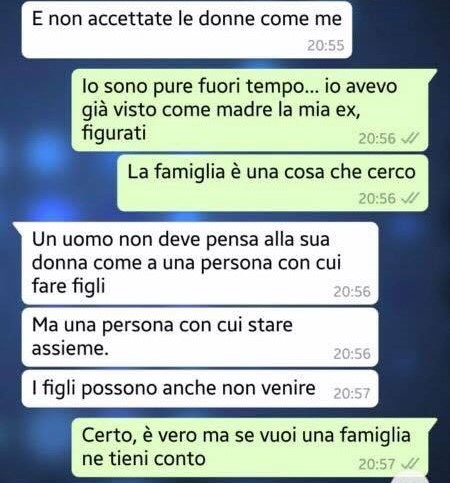Click the double check on the 20:57 sent message

tap(409, 464)
